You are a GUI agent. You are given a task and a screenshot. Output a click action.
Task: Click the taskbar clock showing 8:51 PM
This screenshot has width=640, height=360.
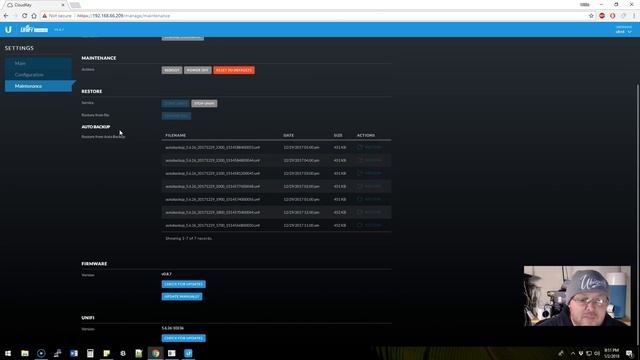[611, 353]
